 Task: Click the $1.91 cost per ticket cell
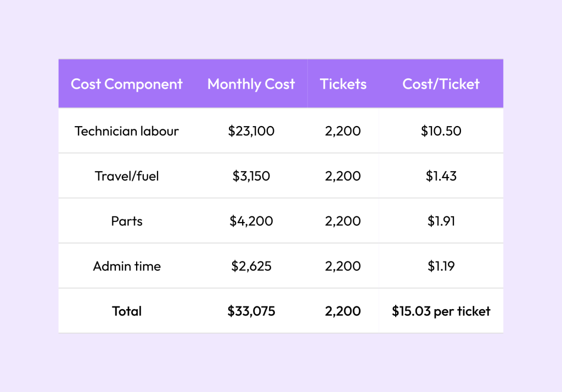click(x=441, y=221)
